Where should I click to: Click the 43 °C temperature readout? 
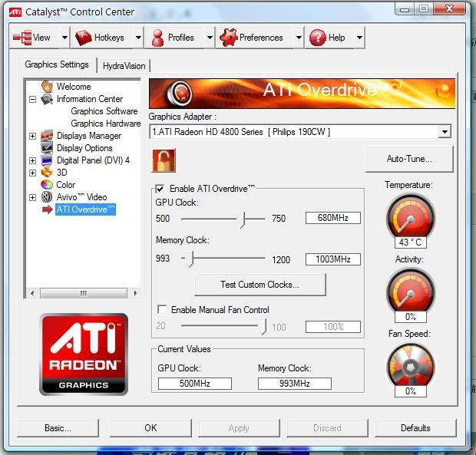[x=411, y=242]
